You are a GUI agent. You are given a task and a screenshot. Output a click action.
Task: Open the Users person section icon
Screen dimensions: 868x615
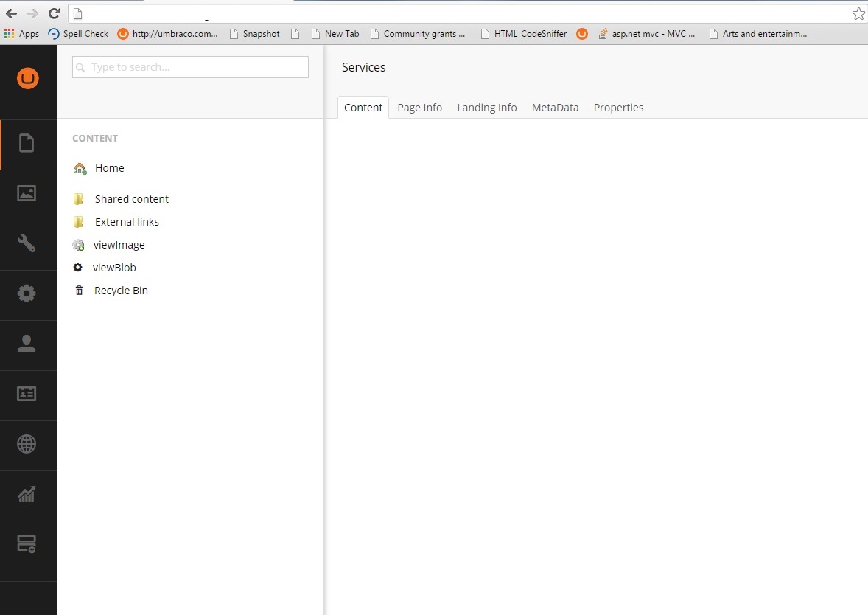[27, 344]
